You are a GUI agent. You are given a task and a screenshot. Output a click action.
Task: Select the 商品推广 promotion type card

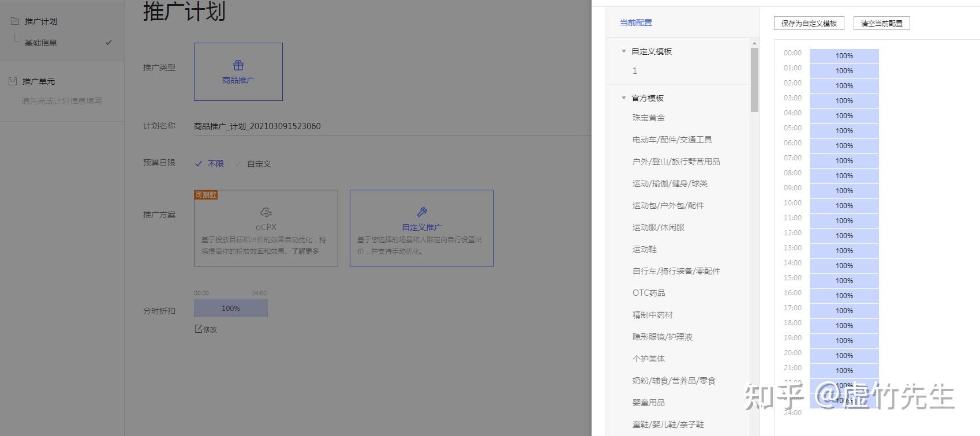[x=238, y=72]
